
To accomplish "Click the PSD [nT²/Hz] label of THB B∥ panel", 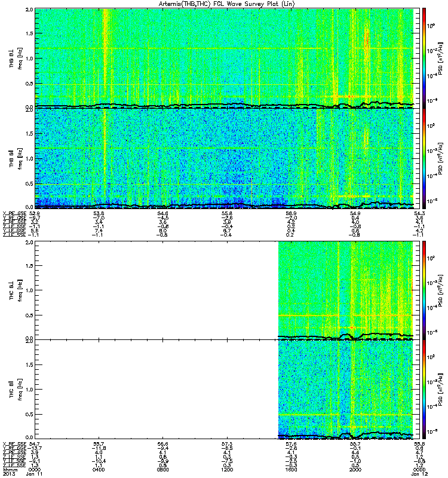I will pyautogui.click(x=441, y=158).
